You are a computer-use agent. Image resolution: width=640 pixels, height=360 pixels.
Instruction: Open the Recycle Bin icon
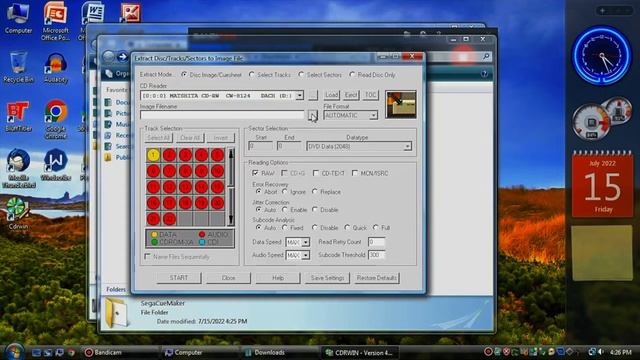coord(18,67)
